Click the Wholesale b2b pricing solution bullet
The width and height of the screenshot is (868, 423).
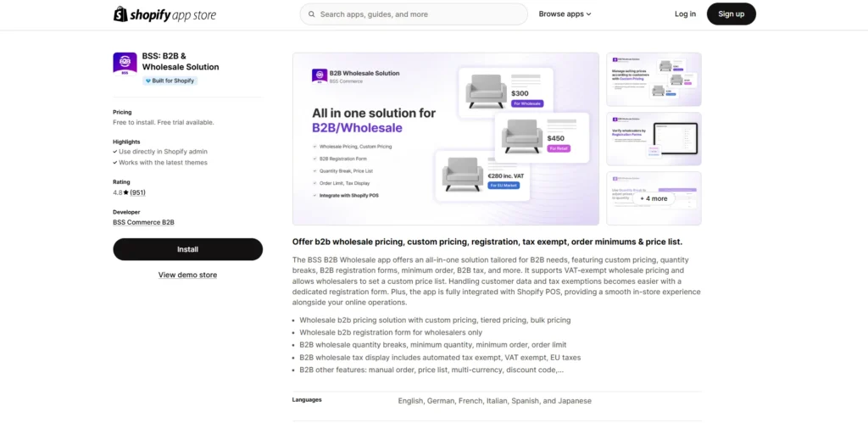tap(435, 320)
